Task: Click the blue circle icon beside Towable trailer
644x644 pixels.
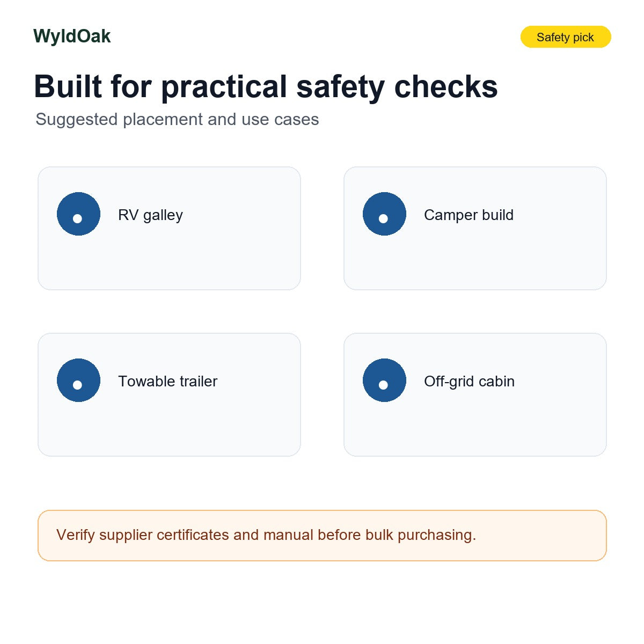Action: coord(78,380)
